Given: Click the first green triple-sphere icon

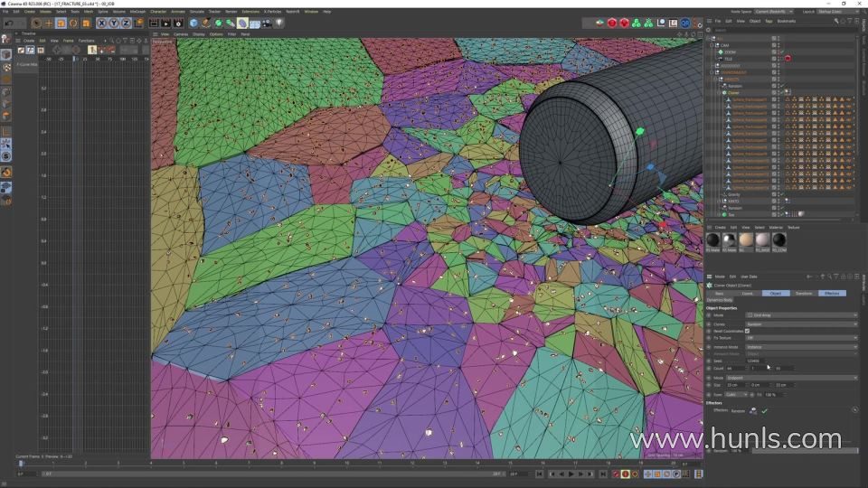Looking at the screenshot, I should pos(636,23).
